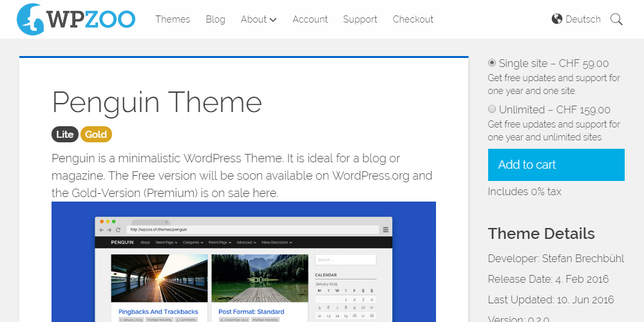Click the Lite badge
Screen dimensions: 644x322
point(65,135)
